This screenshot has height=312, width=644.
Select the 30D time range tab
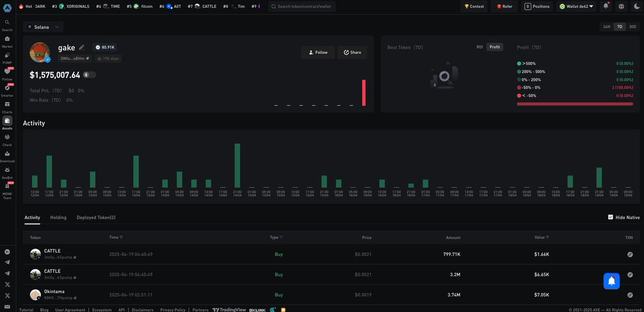click(x=632, y=27)
